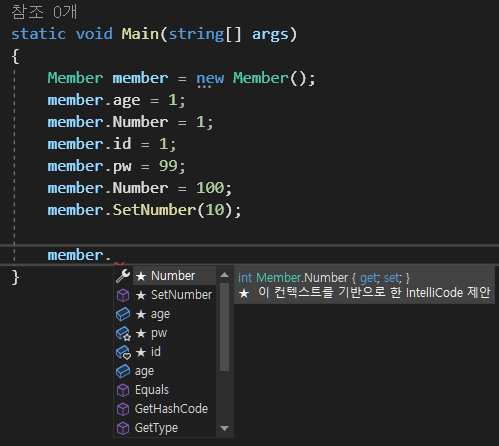Click 'int Member.Number { get; set; }' tooltip text
This screenshot has width=499, height=446.
click(324, 278)
